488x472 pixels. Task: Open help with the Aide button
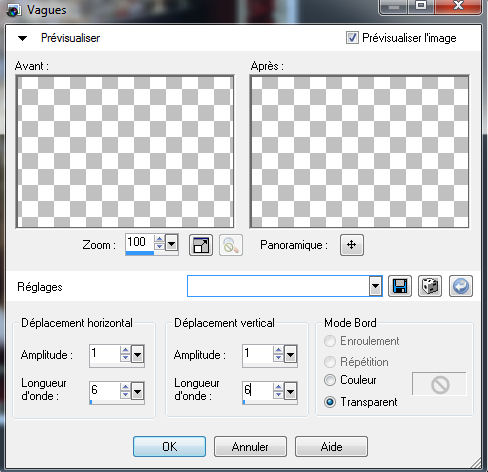pos(331,447)
